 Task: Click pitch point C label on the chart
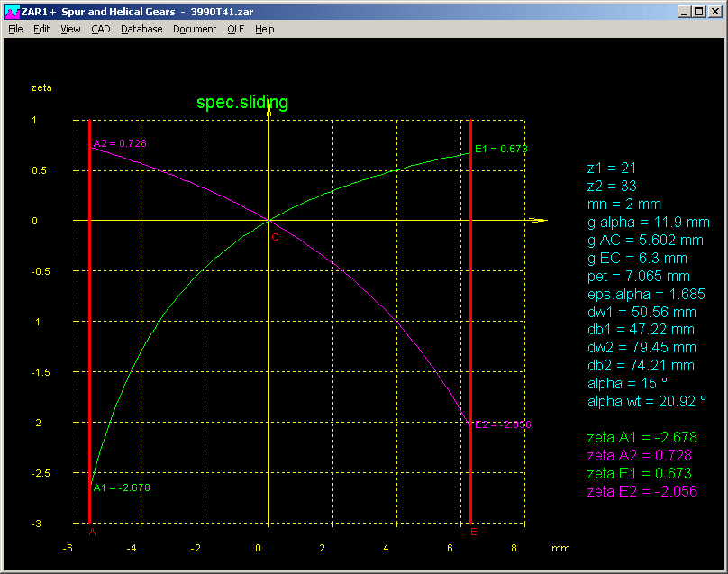point(275,237)
